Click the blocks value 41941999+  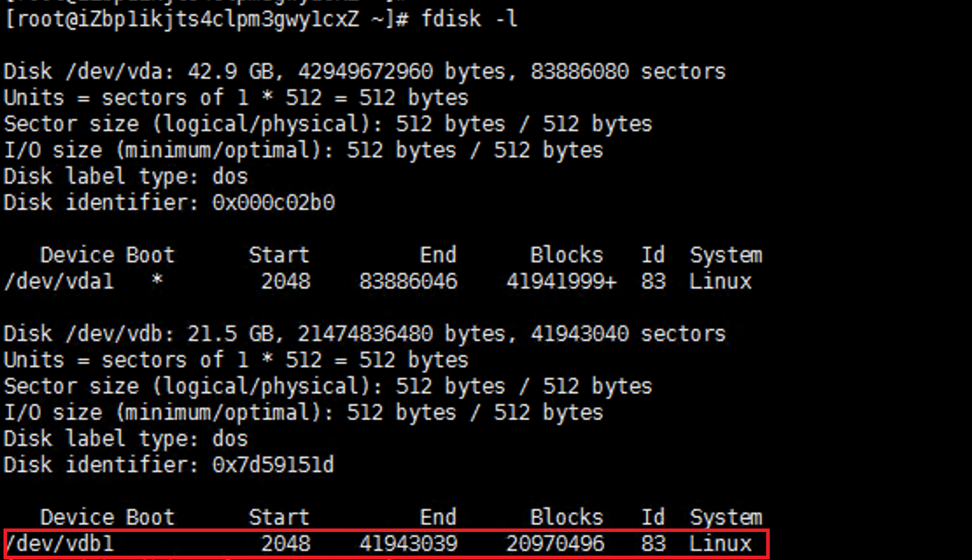pyautogui.click(x=561, y=282)
